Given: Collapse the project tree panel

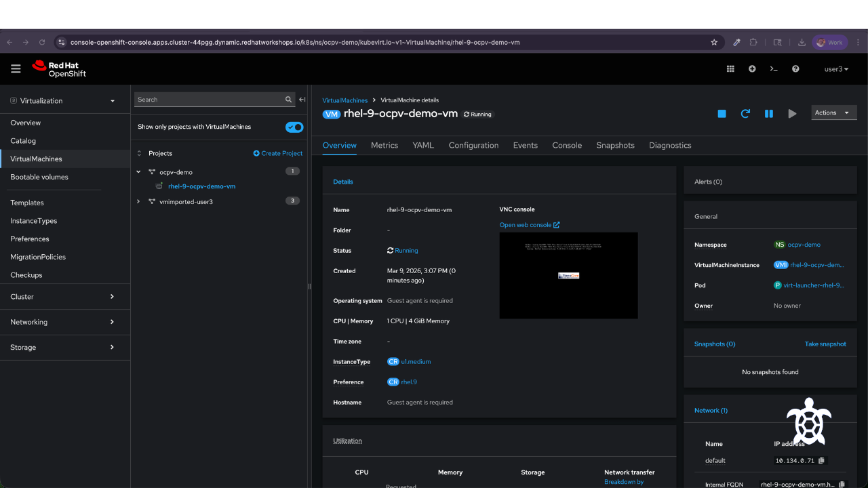Looking at the screenshot, I should [302, 100].
